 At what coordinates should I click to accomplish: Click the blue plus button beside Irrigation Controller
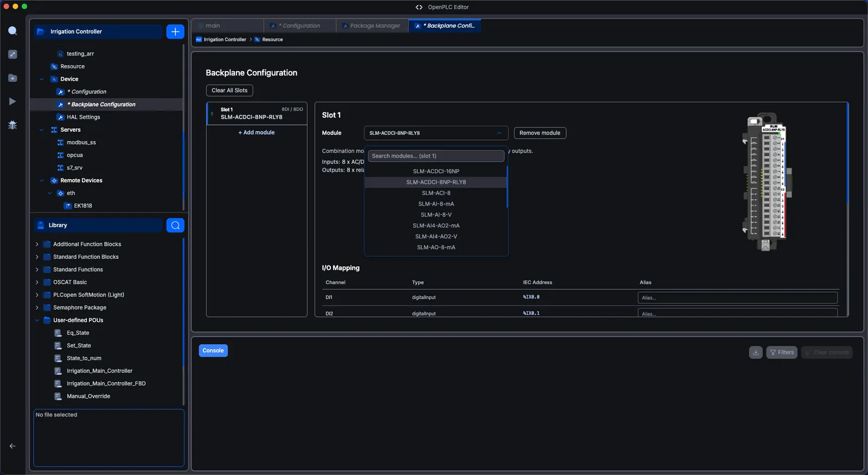click(x=175, y=31)
